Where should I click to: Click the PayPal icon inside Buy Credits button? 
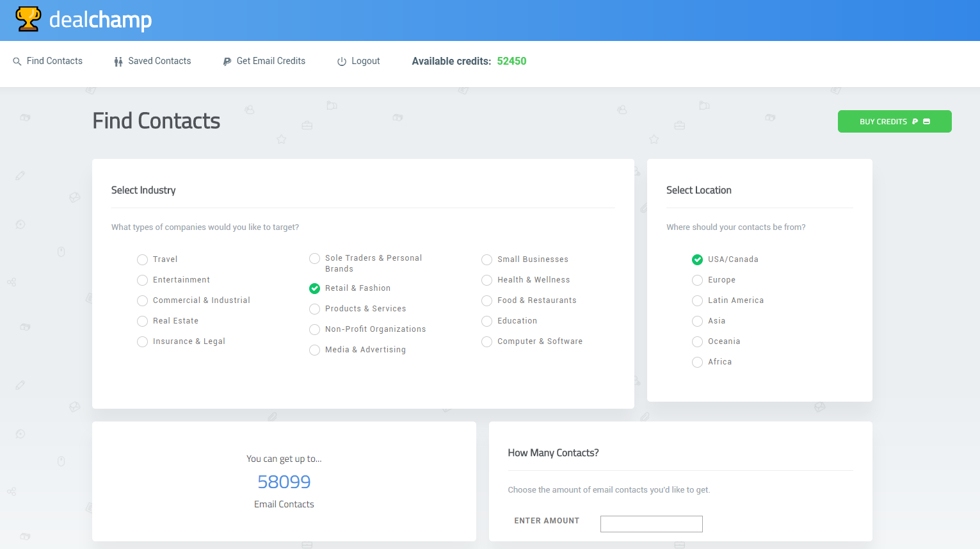pyautogui.click(x=915, y=122)
